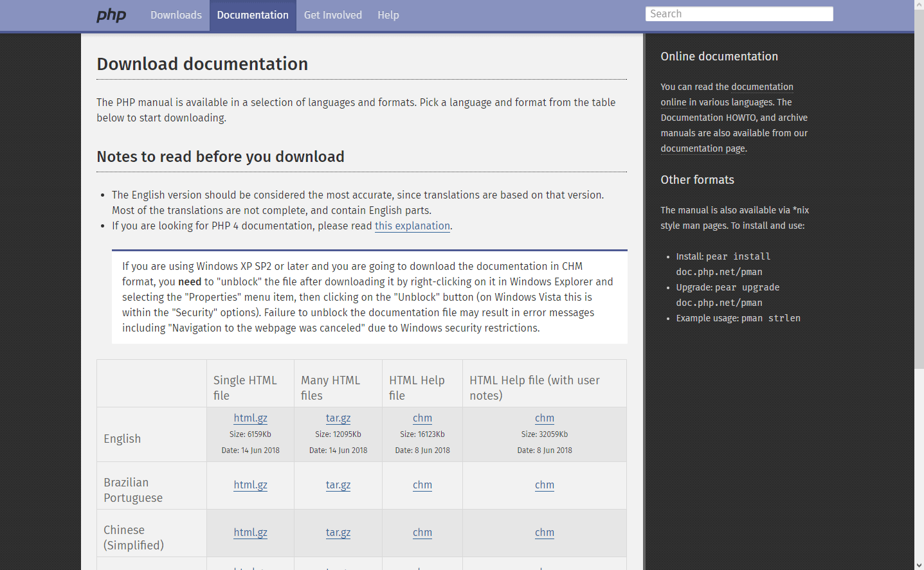
Task: Click the 'Size: 16123Kb' text
Action: (422, 434)
